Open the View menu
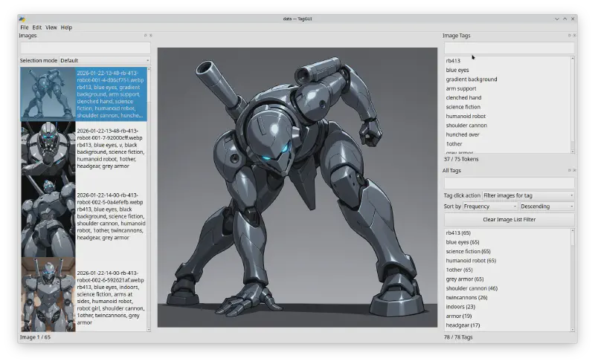This screenshot has width=595, height=364. pyautogui.click(x=51, y=27)
